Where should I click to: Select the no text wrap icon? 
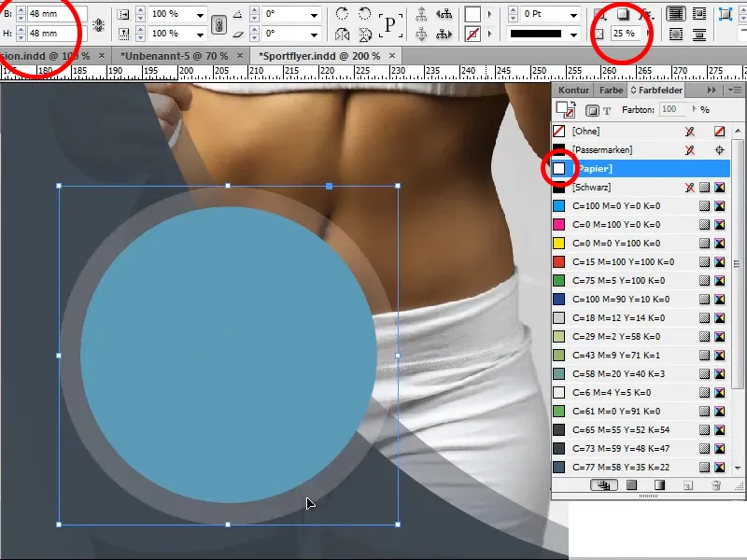(x=676, y=14)
